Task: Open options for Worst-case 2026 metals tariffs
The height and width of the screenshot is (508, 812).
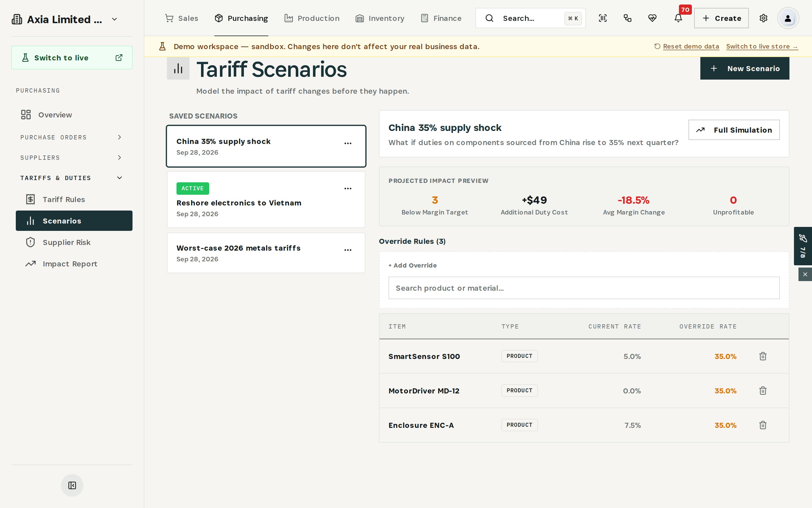Action: pyautogui.click(x=348, y=250)
